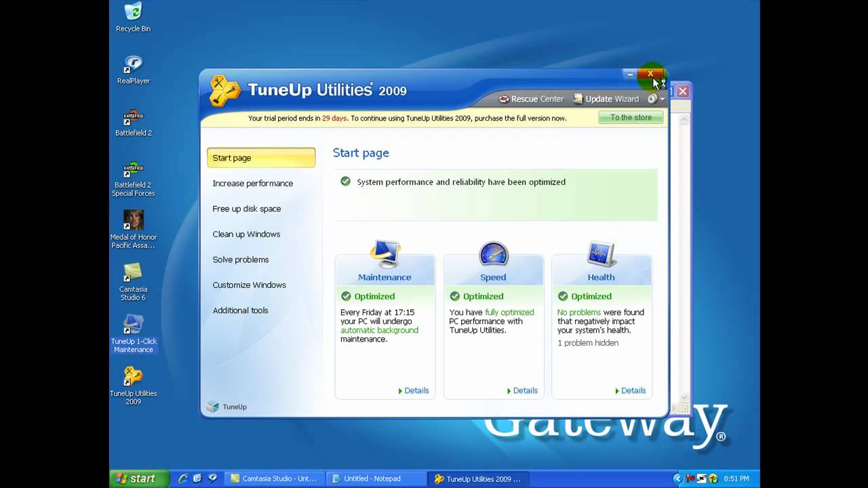Click the 1 problem hidden text
This screenshot has height=488, width=868.
tap(588, 343)
